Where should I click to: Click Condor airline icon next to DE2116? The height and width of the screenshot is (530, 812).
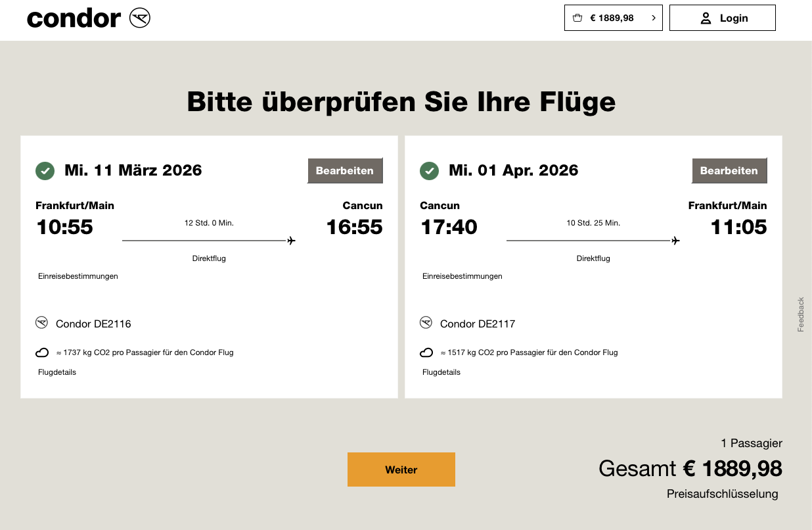click(x=42, y=323)
